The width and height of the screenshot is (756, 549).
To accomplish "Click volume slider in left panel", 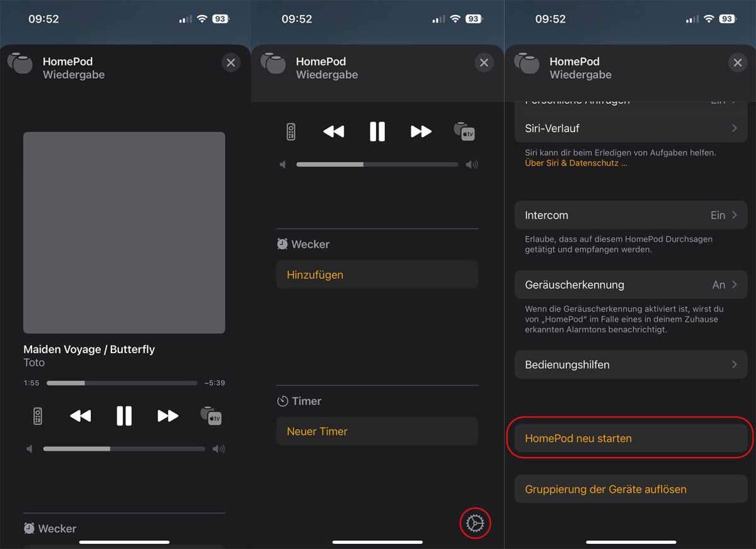I will 124,449.
